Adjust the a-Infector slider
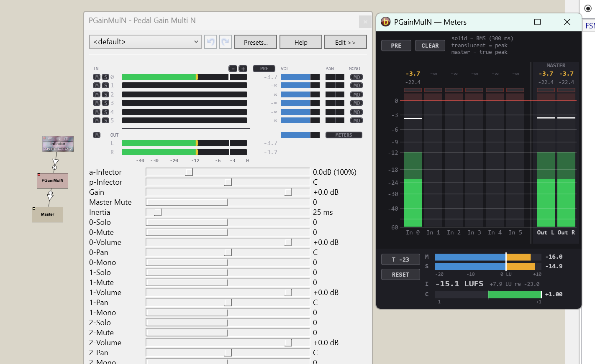 coord(228,172)
